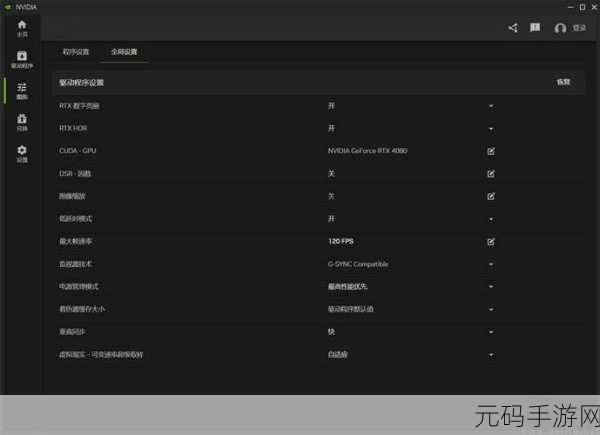Viewport: 600px width, 435px height.
Task: Maximize the NVIDIA window
Action: tap(582, 7)
